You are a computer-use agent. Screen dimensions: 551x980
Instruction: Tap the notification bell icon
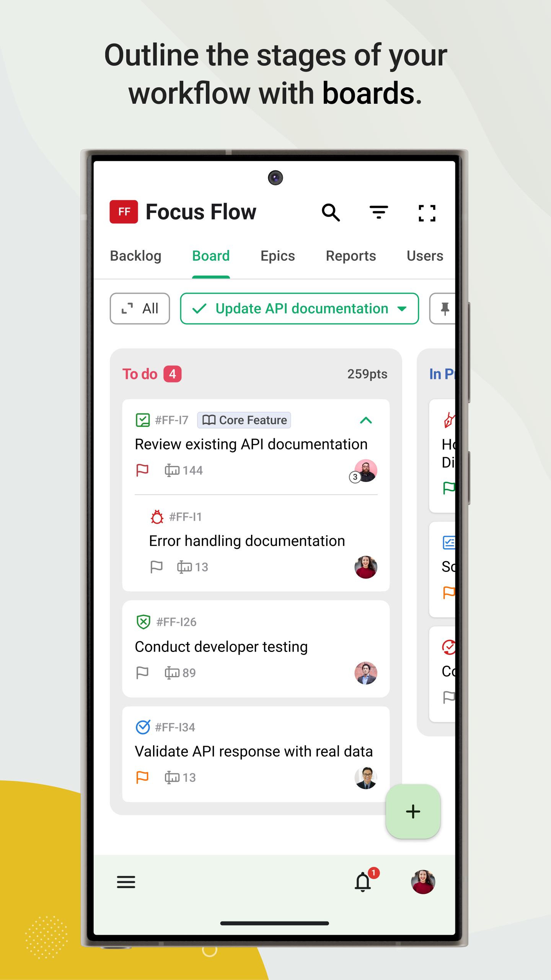[x=363, y=882]
